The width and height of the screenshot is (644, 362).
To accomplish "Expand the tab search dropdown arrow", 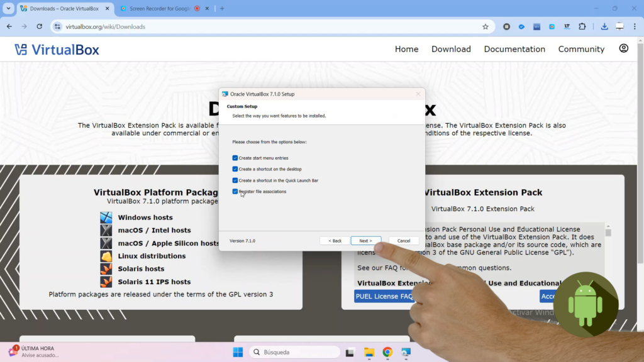I will [8, 8].
